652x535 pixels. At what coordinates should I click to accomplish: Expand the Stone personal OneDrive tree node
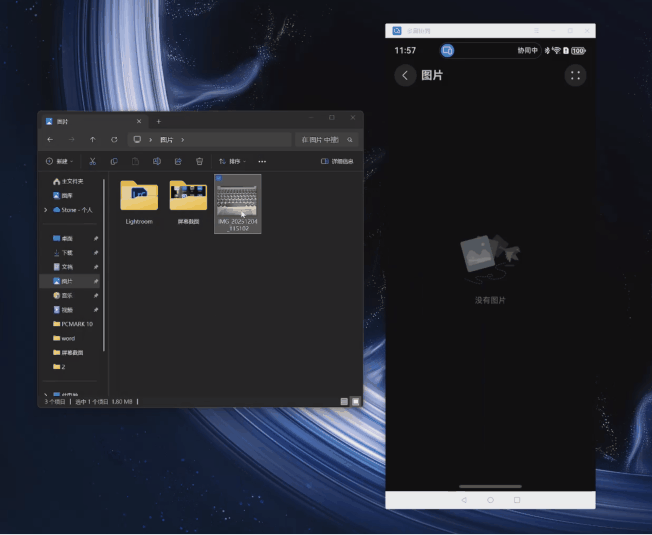[x=45, y=210]
